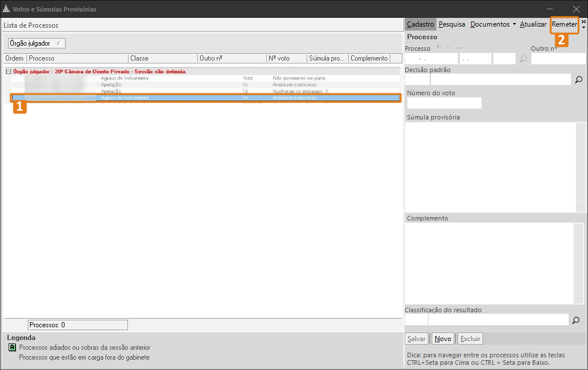Viewport: 588px width, 370px height.
Task: Focus the Classificação do resultado description field
Action: [x=499, y=320]
